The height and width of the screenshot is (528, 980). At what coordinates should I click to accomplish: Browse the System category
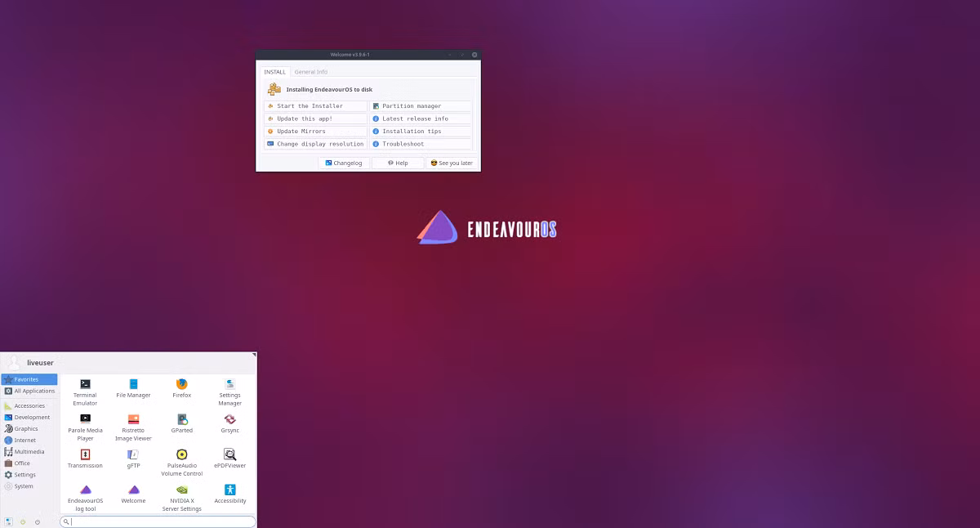[29, 485]
